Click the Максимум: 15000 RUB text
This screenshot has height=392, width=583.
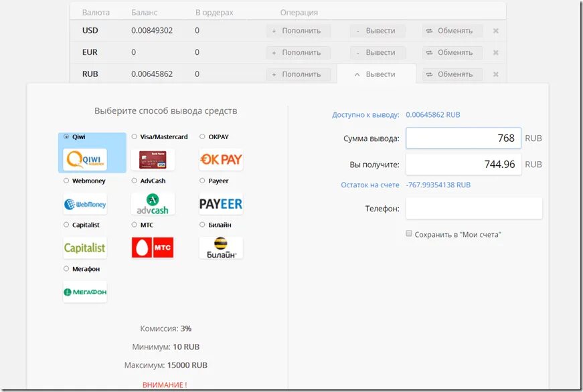(166, 365)
